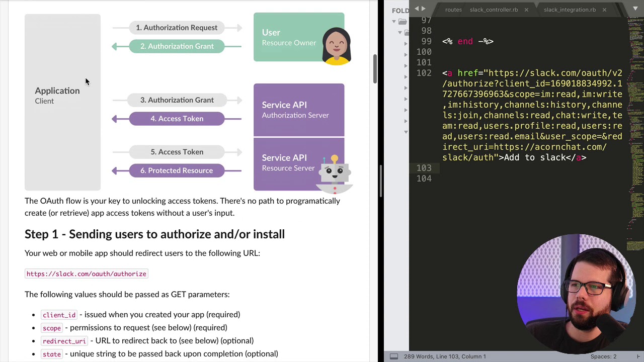
Task: Toggle the sidebar icon in Sublime status bar
Action: pos(394,356)
